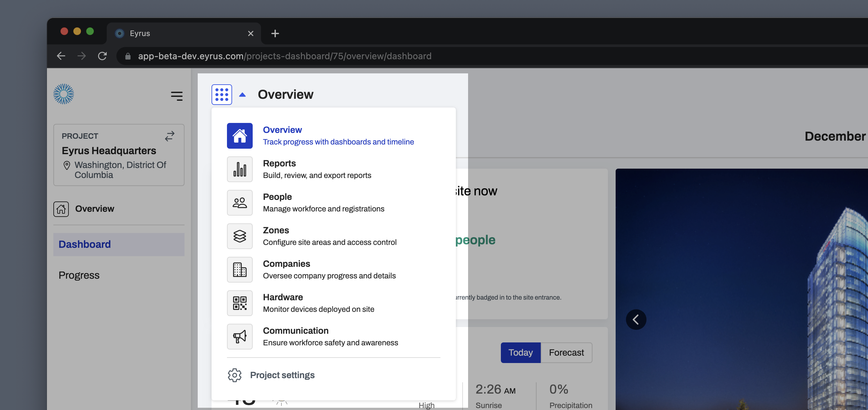
Task: Switch project using swap arrows icon
Action: click(169, 136)
